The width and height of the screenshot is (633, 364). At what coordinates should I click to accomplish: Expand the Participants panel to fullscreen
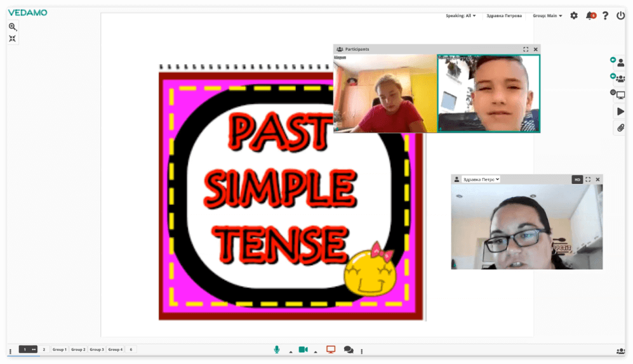[x=526, y=49]
